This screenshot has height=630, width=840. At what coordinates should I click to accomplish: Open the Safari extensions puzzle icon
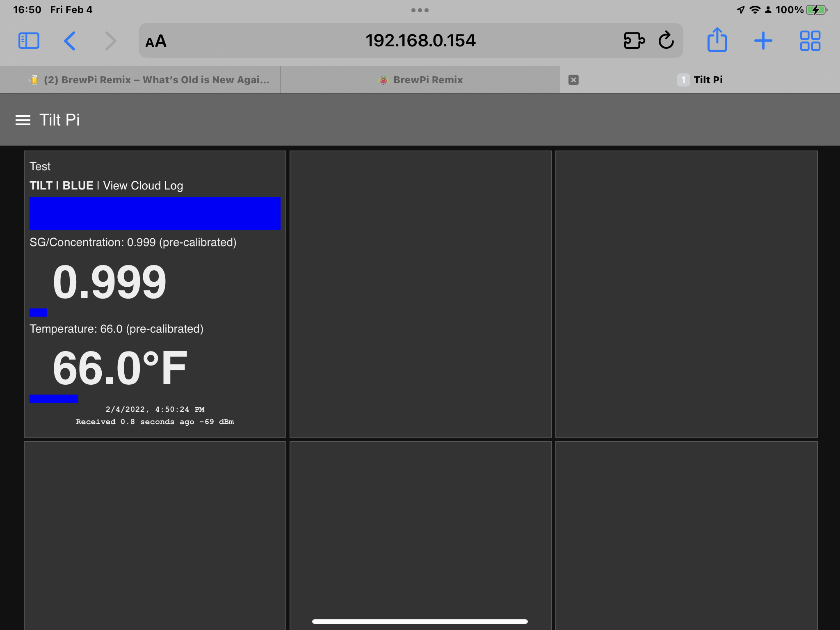coord(634,40)
